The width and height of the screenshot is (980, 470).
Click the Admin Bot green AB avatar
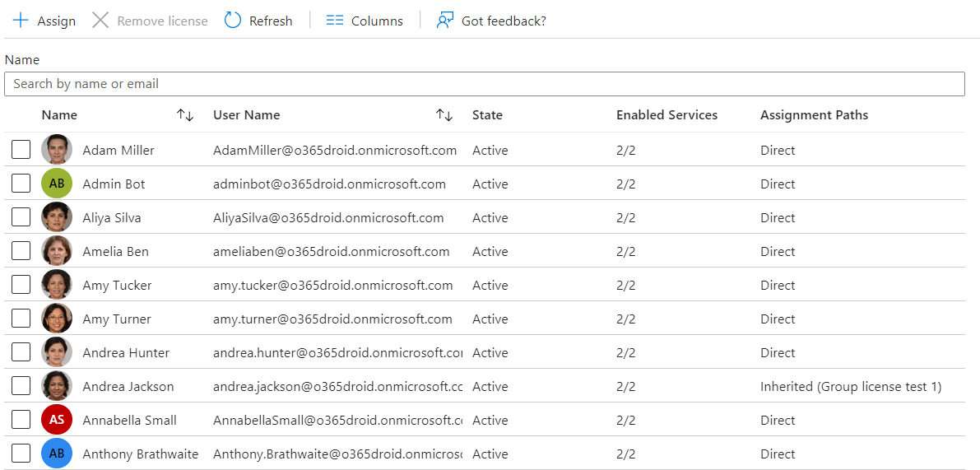57,184
